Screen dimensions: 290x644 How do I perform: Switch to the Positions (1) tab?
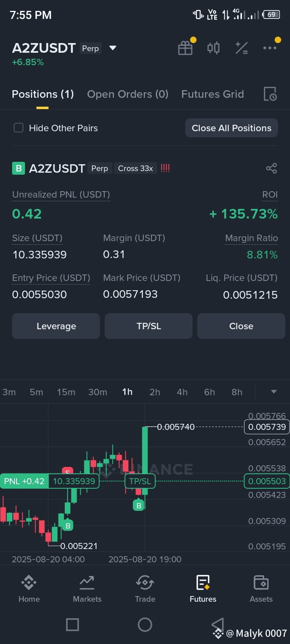tap(43, 94)
